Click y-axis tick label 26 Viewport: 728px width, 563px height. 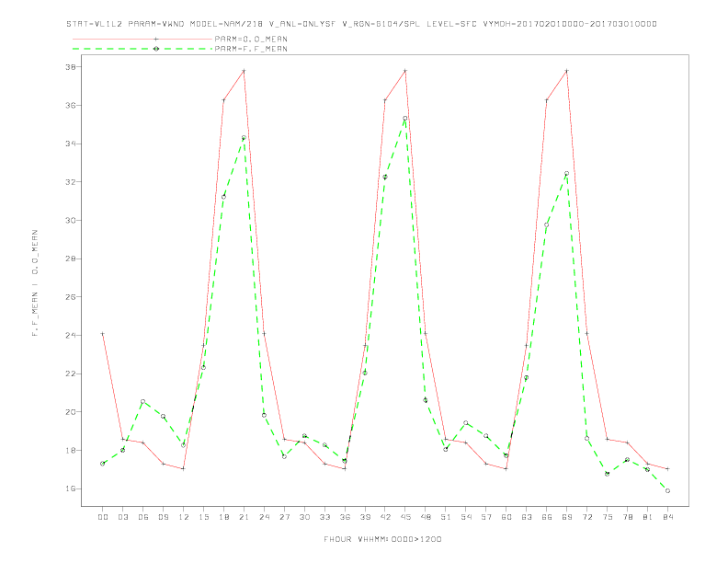(x=71, y=297)
